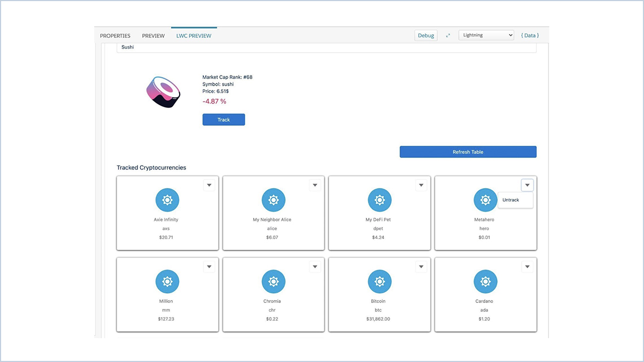
Task: Click the Metahero gear icon
Action: coord(485,199)
